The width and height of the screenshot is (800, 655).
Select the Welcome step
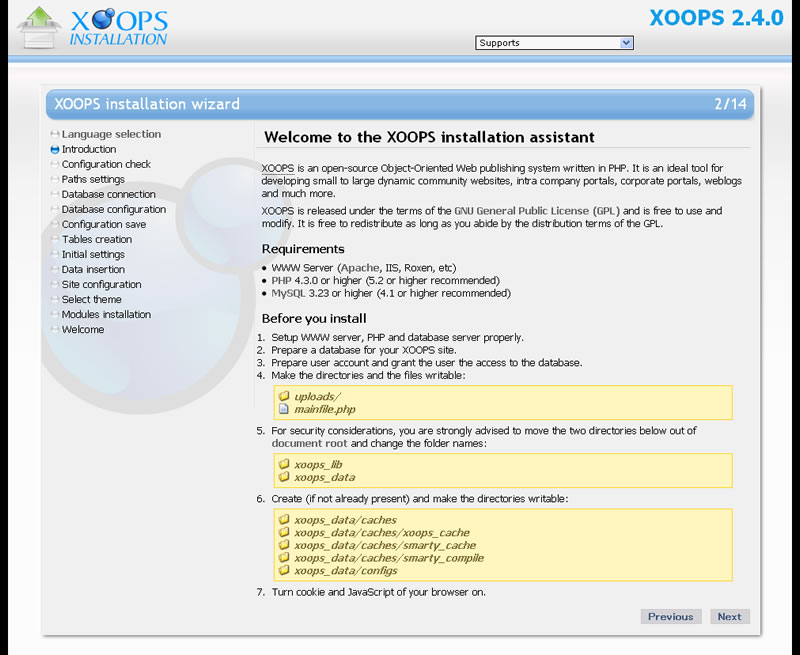83,330
